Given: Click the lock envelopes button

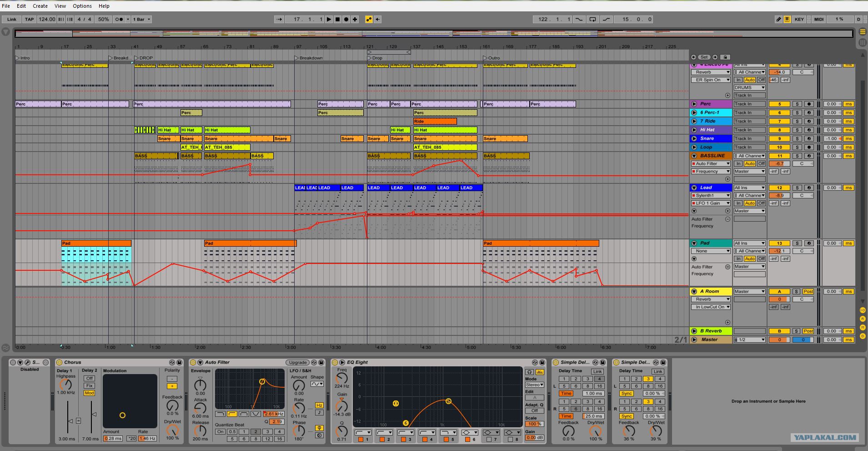Looking at the screenshot, I should click(x=725, y=57).
